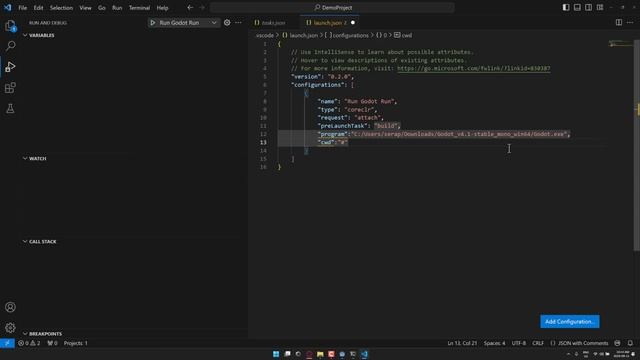Start debugging with green play icon
The width and height of the screenshot is (640, 360).
(x=153, y=23)
